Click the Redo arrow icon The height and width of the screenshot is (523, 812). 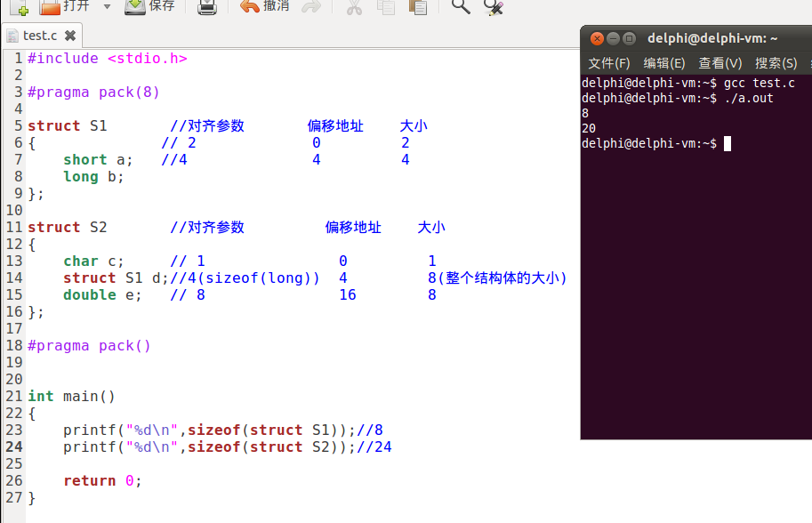click(x=310, y=7)
